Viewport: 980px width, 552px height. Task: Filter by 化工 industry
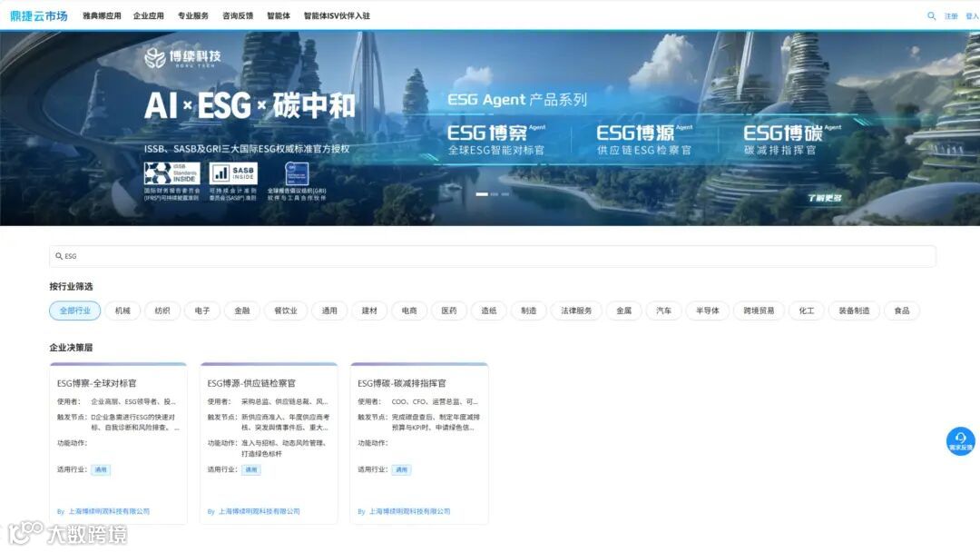(807, 310)
